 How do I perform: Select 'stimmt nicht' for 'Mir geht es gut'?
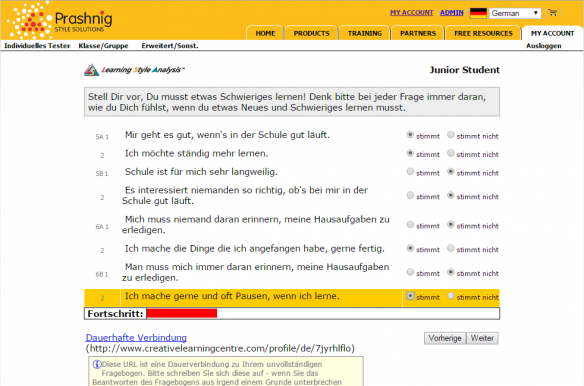point(451,135)
